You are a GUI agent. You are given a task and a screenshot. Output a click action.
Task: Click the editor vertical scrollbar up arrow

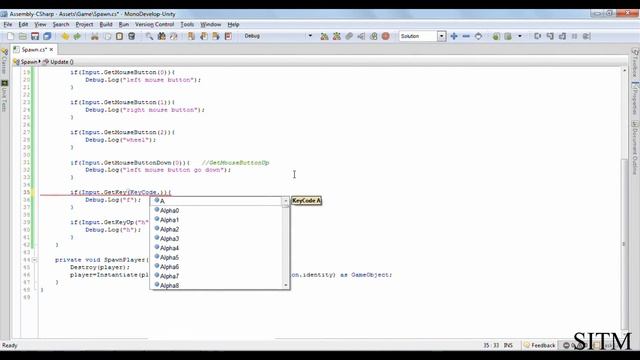tap(624, 71)
